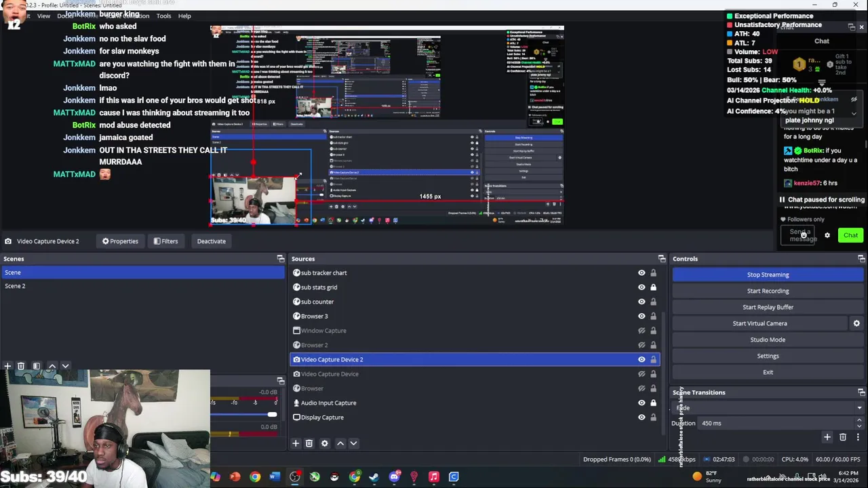Increase the transition duration with the up arrow
The width and height of the screenshot is (868, 488).
[859, 420]
